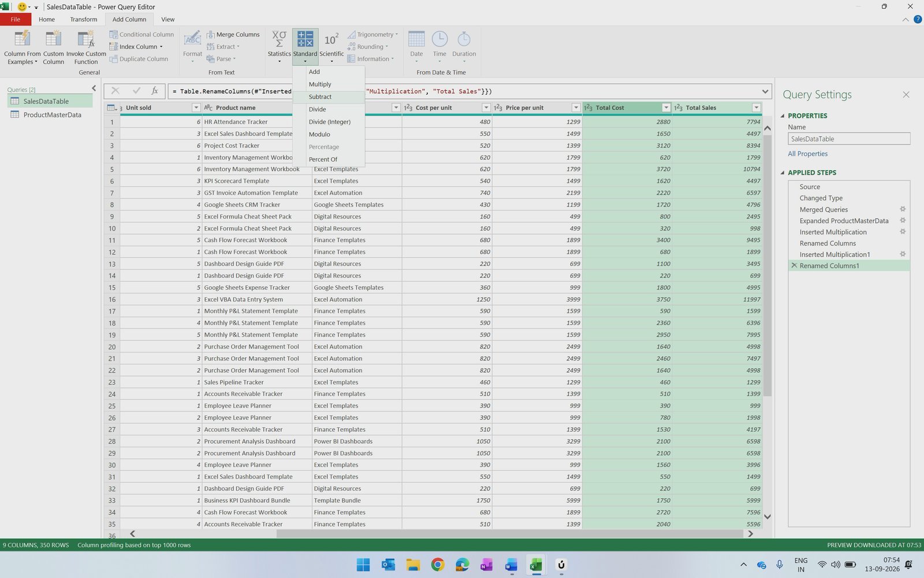Image resolution: width=924 pixels, height=578 pixels.
Task: Click the Custom Column icon
Action: click(x=53, y=39)
